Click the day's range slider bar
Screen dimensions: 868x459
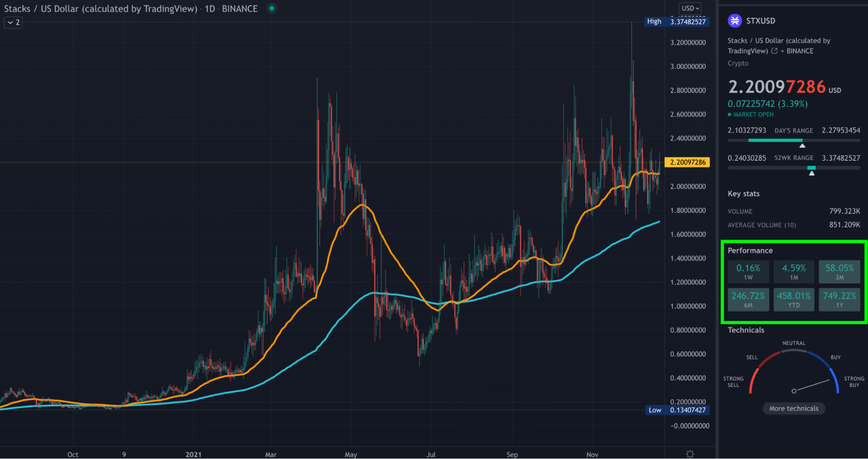click(x=794, y=140)
